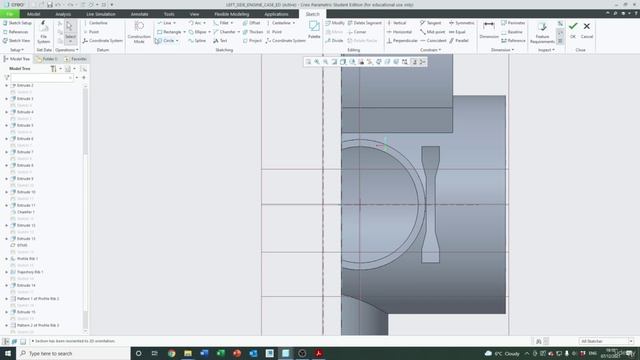The width and height of the screenshot is (640, 360).
Task: Open the Favorites navigator tab
Action: pyautogui.click(x=76, y=59)
